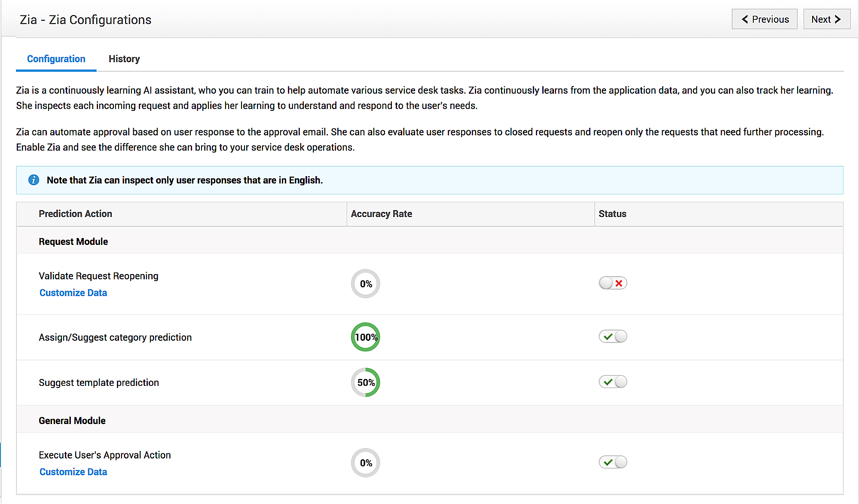Click the Status column header
This screenshot has width=859, height=504.
point(612,214)
